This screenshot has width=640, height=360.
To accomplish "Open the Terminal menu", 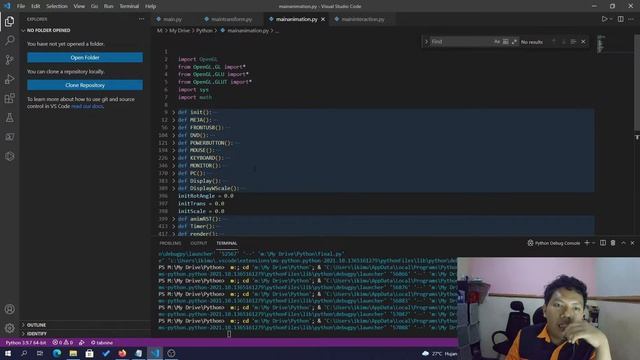I will tap(129, 6).
